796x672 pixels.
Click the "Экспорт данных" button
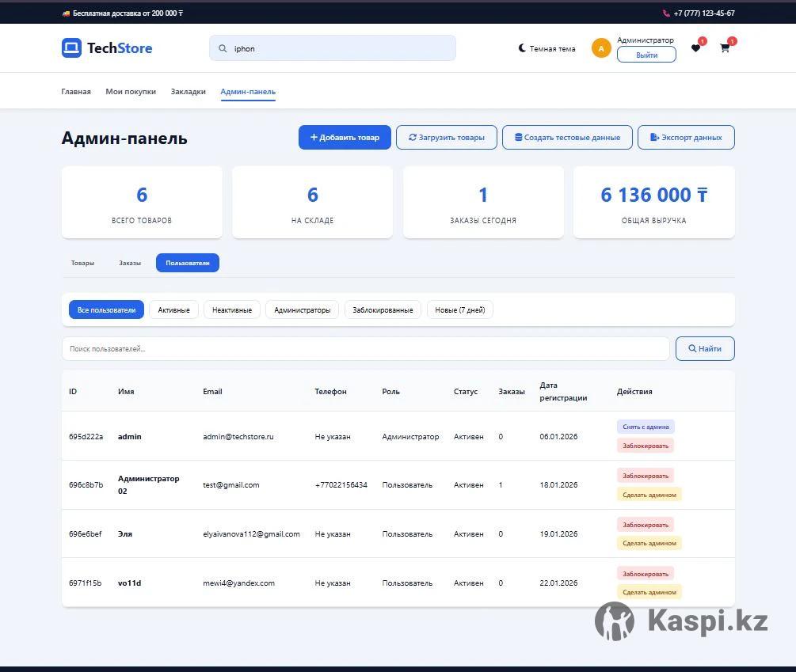[x=685, y=137]
